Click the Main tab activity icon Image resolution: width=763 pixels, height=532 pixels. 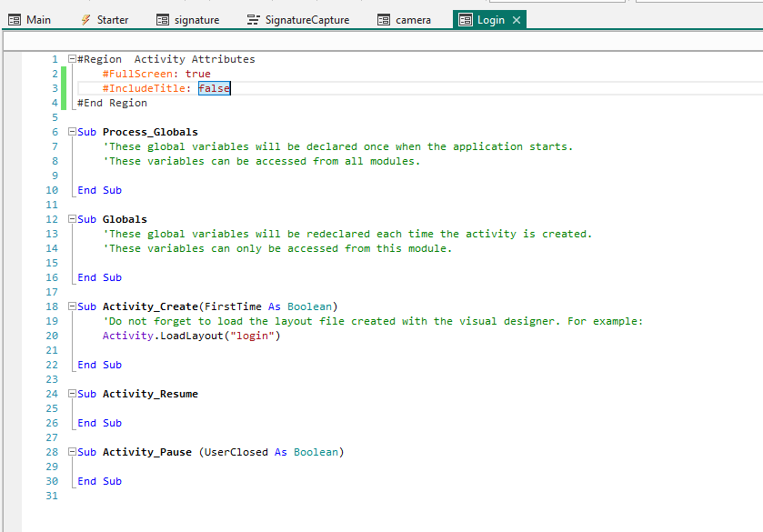coord(15,20)
